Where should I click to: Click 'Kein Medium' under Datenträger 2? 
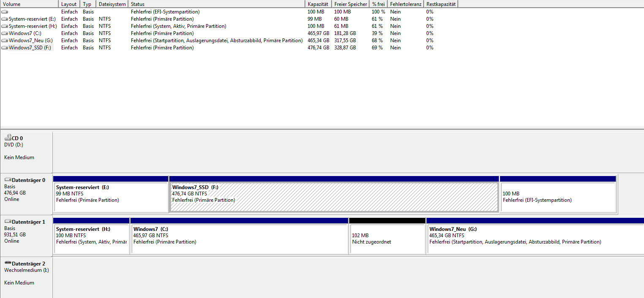click(19, 283)
